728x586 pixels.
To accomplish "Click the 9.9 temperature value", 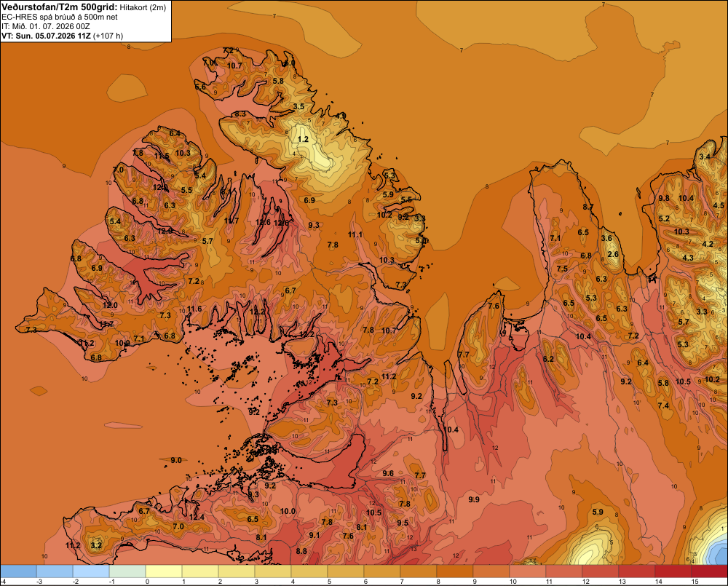I will (x=474, y=499).
